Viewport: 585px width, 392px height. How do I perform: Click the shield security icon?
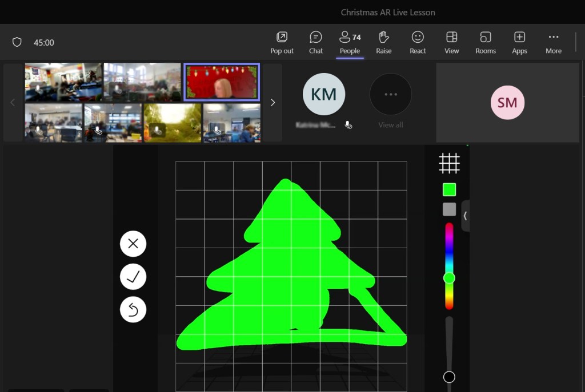pos(17,42)
